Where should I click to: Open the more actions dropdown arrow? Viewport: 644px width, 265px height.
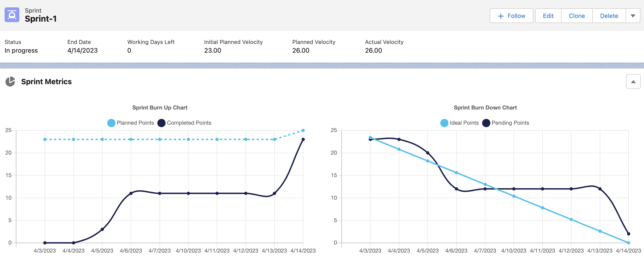pos(633,16)
